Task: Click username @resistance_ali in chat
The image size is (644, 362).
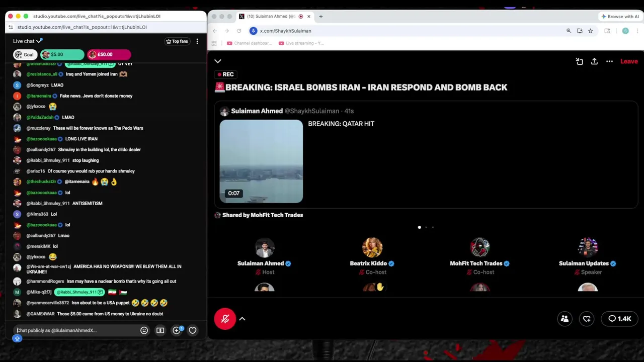Action: click(x=42, y=74)
